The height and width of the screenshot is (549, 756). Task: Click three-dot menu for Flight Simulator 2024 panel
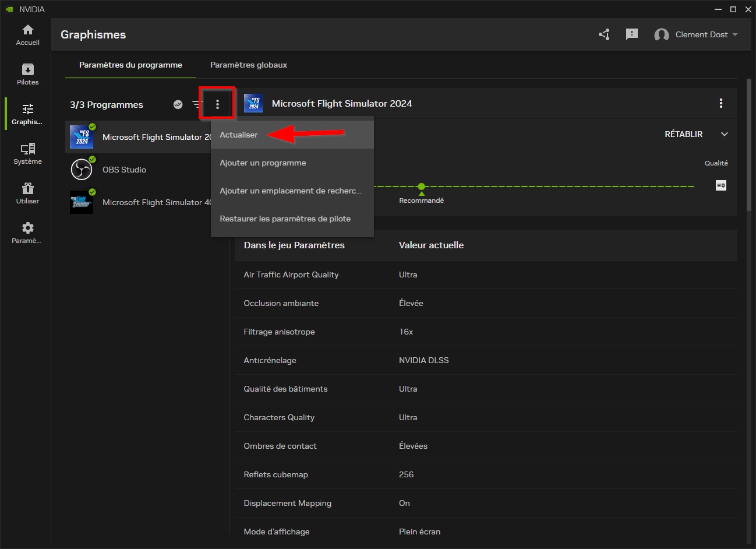point(721,103)
